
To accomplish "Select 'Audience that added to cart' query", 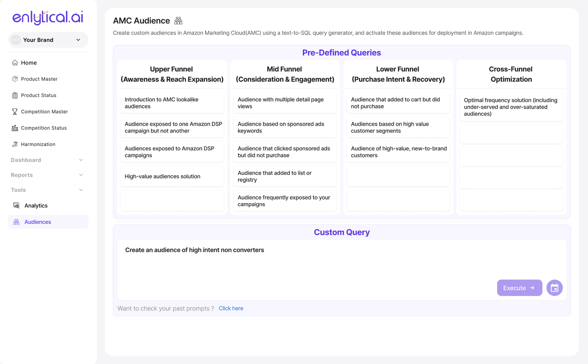I will coord(398,103).
